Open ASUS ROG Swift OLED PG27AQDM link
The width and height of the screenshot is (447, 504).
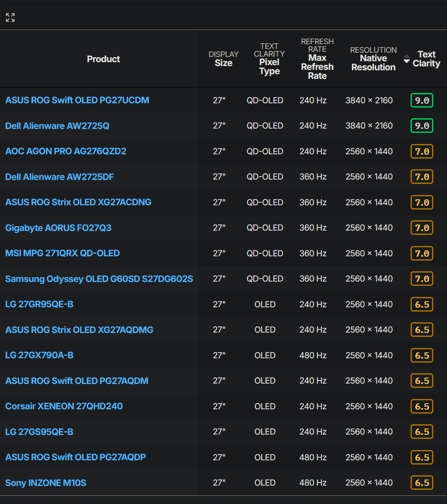click(x=77, y=381)
